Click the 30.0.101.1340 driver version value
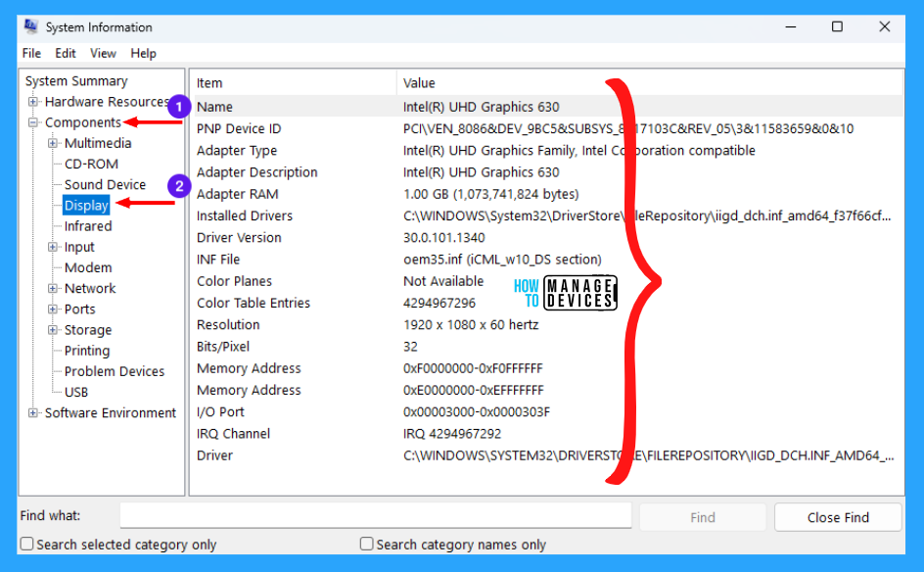This screenshot has height=572, width=924. click(443, 238)
